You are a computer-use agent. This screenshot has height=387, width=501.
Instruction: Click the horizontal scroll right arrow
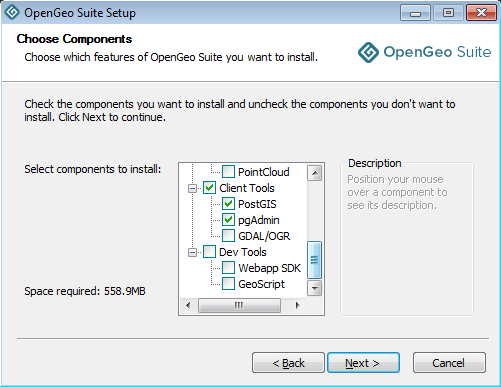coord(298,305)
